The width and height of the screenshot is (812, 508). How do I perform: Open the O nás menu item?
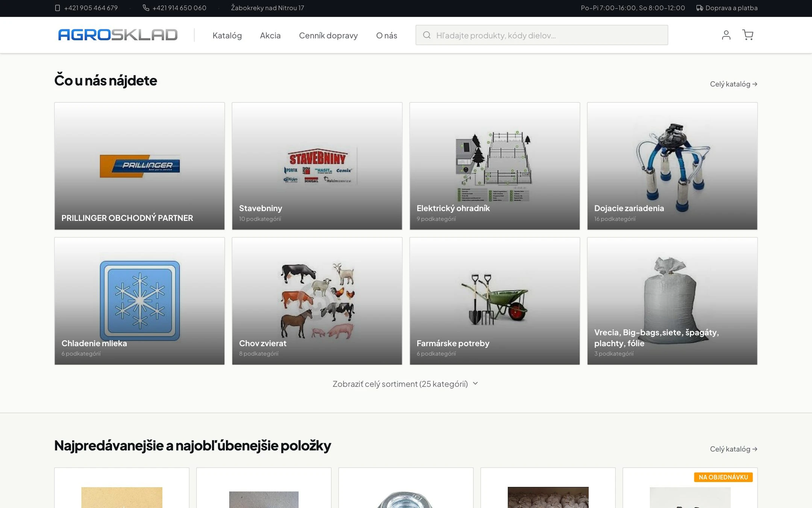tap(386, 35)
